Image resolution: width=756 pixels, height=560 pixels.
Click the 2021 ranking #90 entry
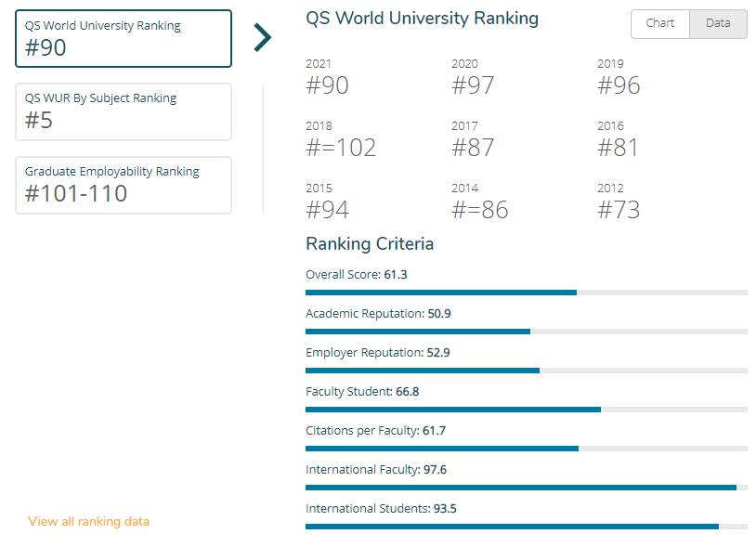click(x=327, y=78)
